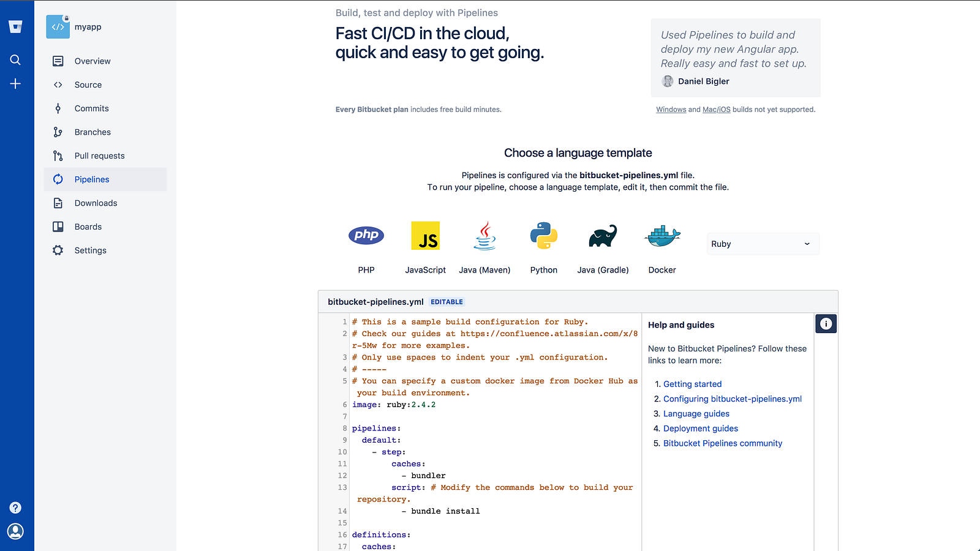The height and width of the screenshot is (551, 980).
Task: Click the Boards sidebar icon
Action: (x=58, y=227)
